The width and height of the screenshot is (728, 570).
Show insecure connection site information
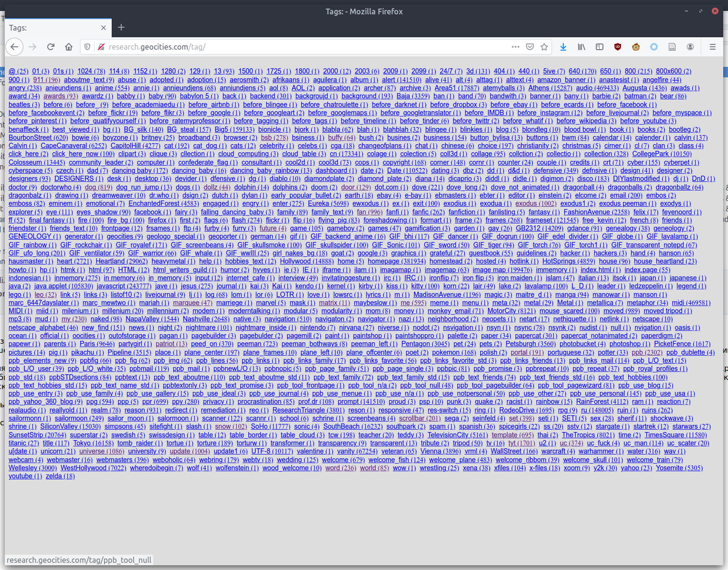point(101,47)
